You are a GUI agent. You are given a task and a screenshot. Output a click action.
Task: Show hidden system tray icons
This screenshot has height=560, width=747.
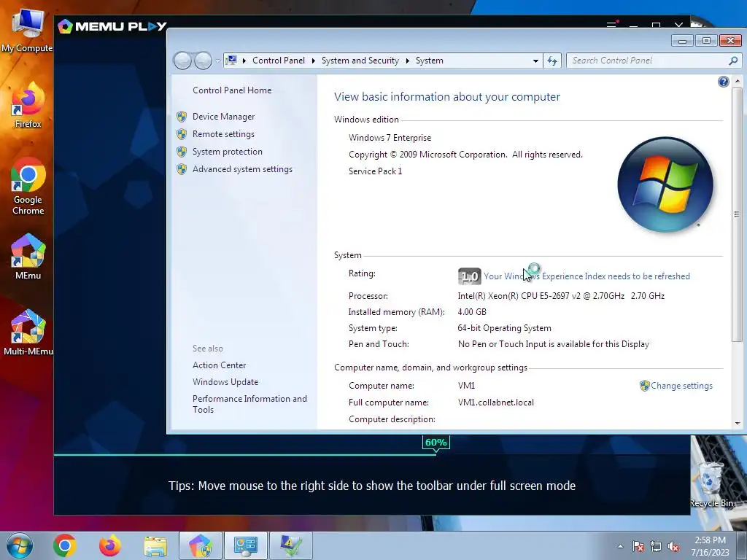[620, 546]
